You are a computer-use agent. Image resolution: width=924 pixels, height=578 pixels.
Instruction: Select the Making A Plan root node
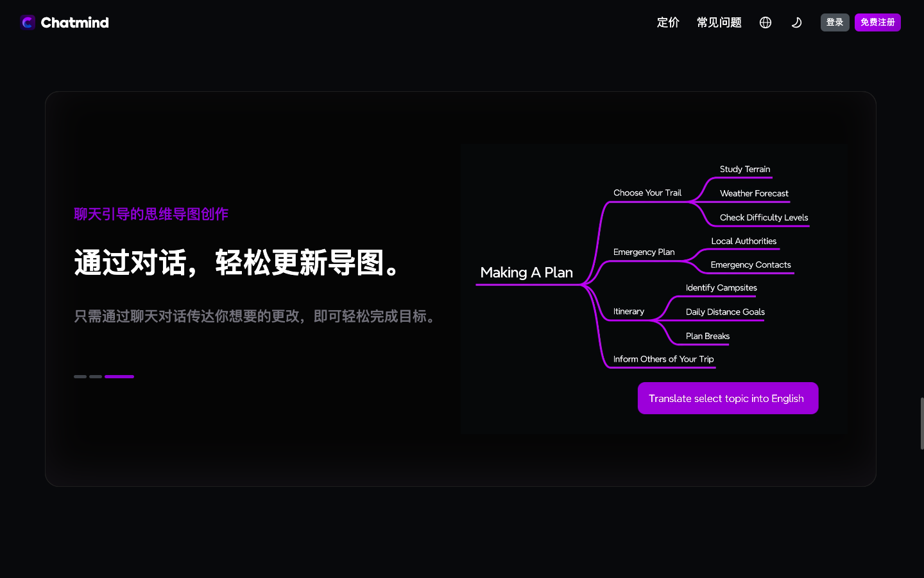point(526,272)
